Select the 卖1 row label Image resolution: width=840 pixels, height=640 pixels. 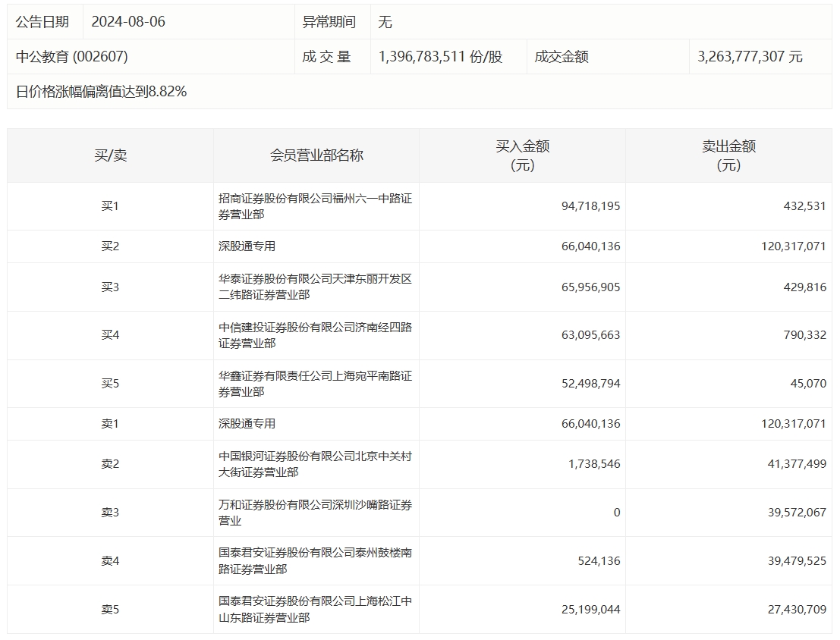(110, 424)
